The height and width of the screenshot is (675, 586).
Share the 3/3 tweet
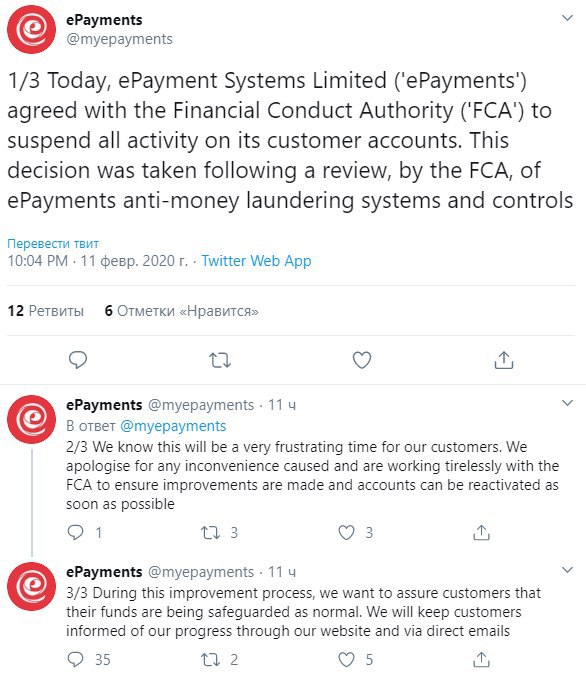(481, 659)
